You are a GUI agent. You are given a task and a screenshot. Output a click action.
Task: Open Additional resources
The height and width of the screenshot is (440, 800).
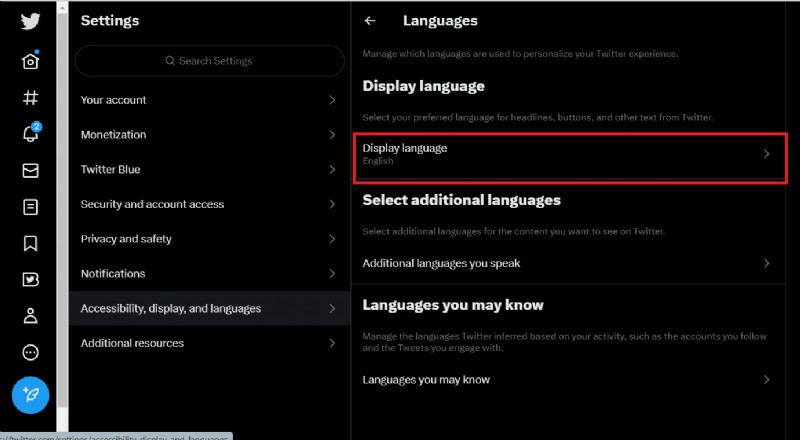point(210,343)
